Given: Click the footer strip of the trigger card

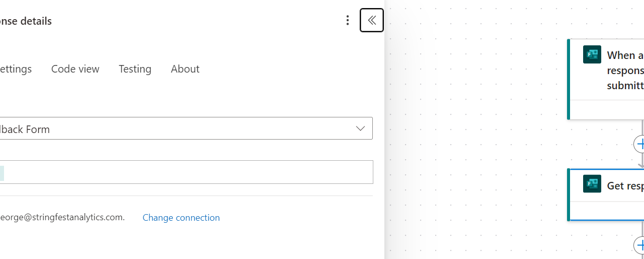Looking at the screenshot, I should point(606,109).
